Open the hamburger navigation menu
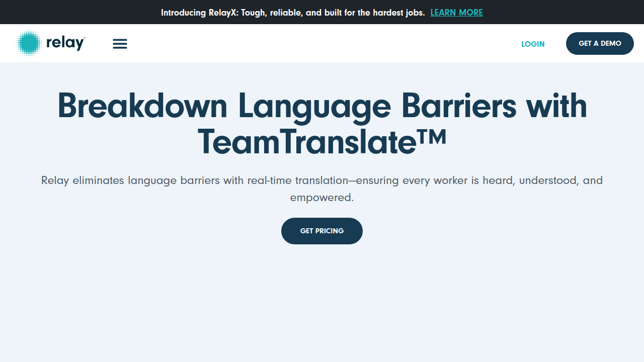Image resolution: width=644 pixels, height=362 pixels. click(x=120, y=44)
